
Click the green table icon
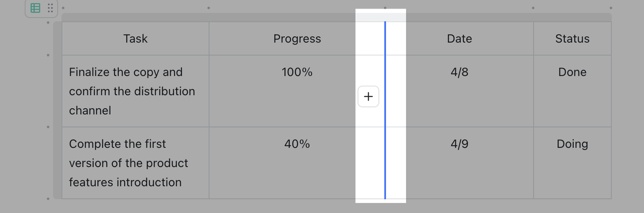(x=35, y=8)
